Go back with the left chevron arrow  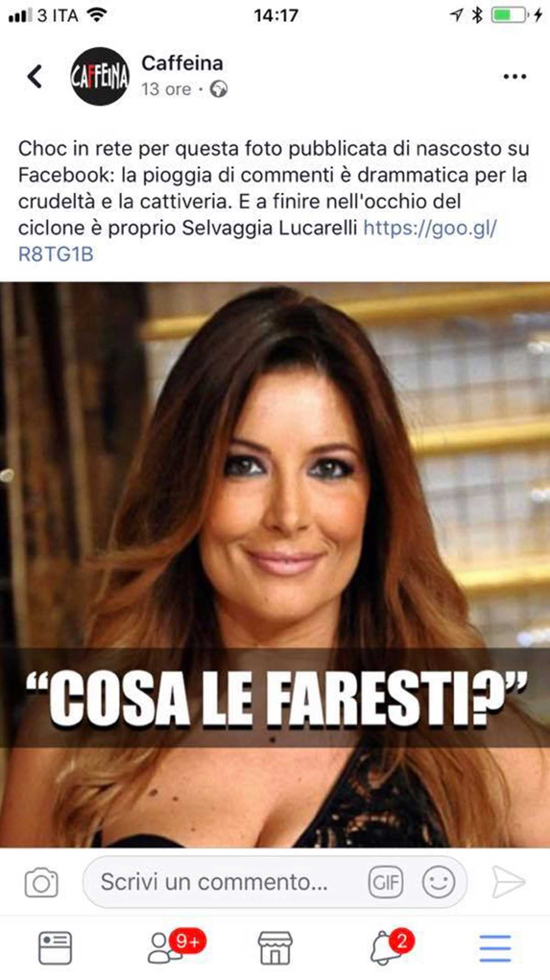(35, 76)
